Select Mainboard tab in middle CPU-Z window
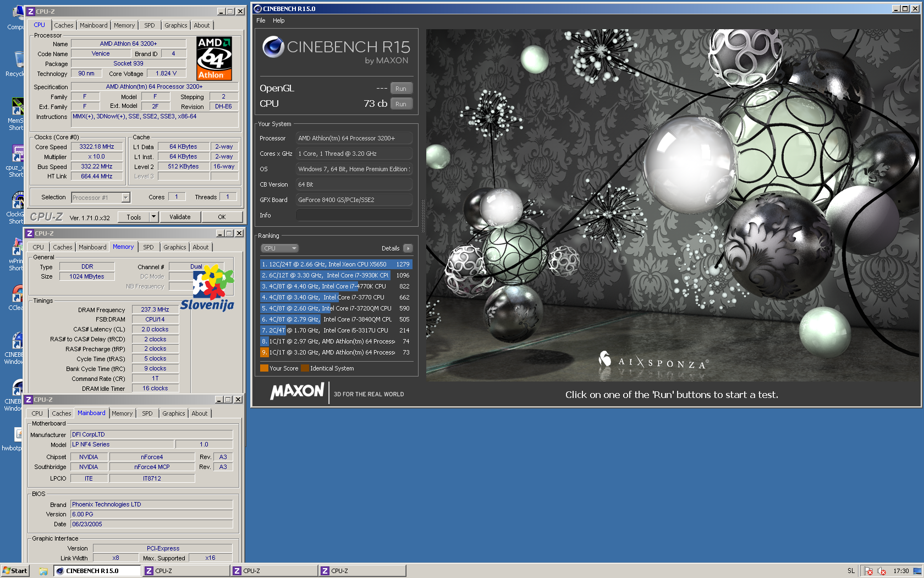This screenshot has height=578, width=924. pos(92,247)
